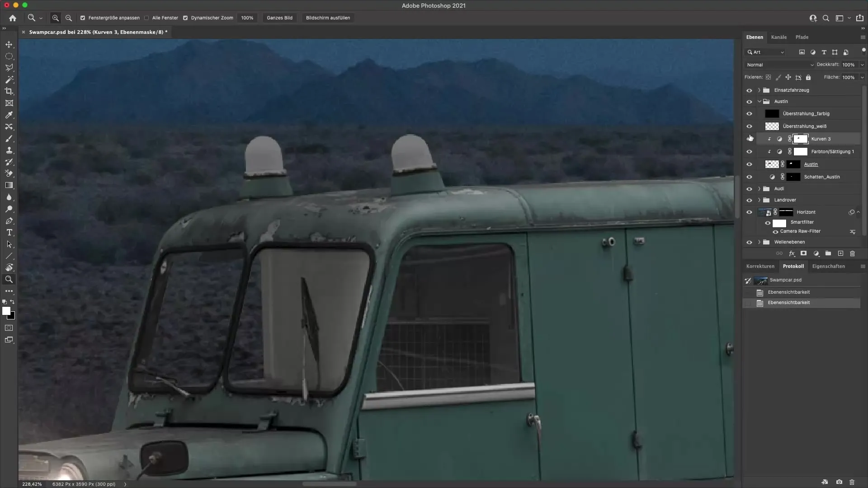Enable the Alle Fenster checkbox
The width and height of the screenshot is (868, 488).
click(x=146, y=18)
